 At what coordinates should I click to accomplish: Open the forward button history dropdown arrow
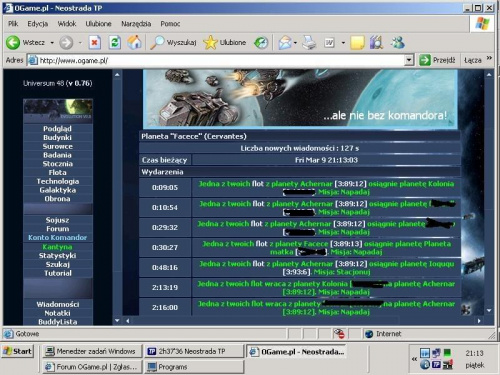pos(80,43)
